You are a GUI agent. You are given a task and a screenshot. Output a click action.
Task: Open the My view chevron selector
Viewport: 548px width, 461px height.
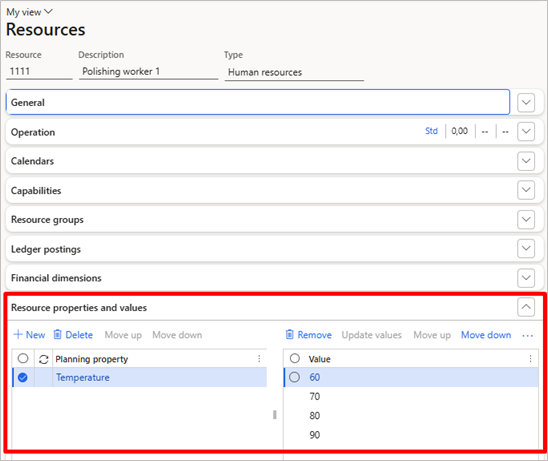[x=49, y=12]
